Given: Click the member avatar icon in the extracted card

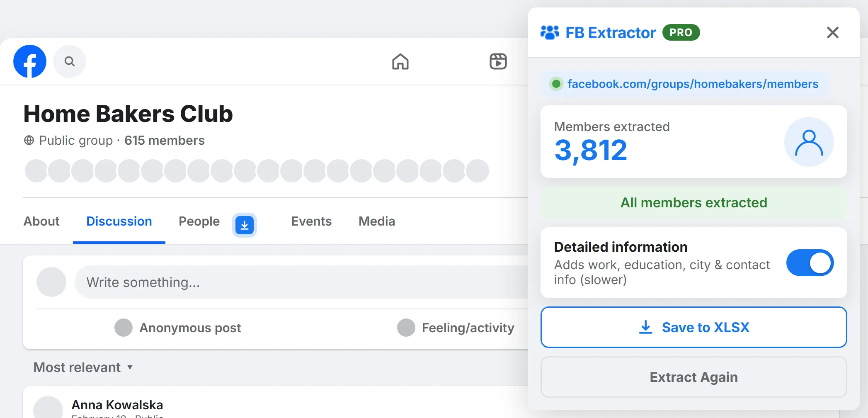Looking at the screenshot, I should click(809, 142).
